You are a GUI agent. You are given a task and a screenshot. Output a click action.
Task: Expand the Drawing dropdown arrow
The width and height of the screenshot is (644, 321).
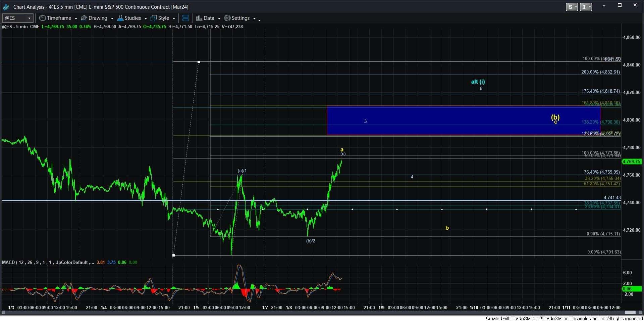click(x=112, y=18)
